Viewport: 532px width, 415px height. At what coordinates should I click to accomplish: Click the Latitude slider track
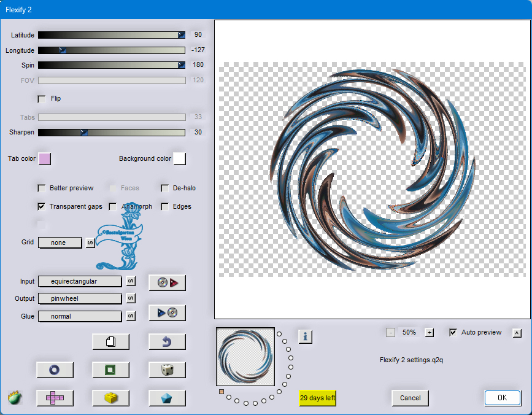[x=112, y=35]
